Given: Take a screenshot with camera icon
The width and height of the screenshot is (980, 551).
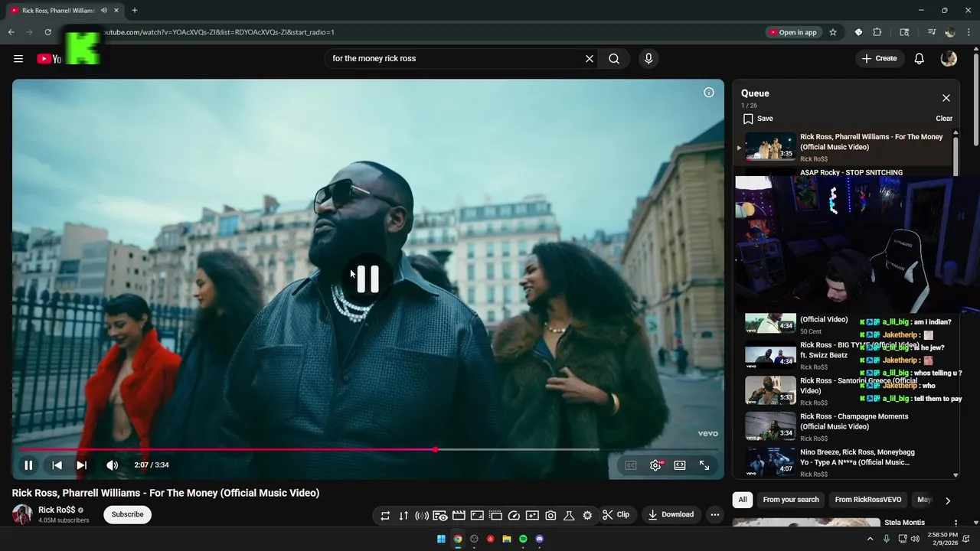Looking at the screenshot, I should point(550,516).
